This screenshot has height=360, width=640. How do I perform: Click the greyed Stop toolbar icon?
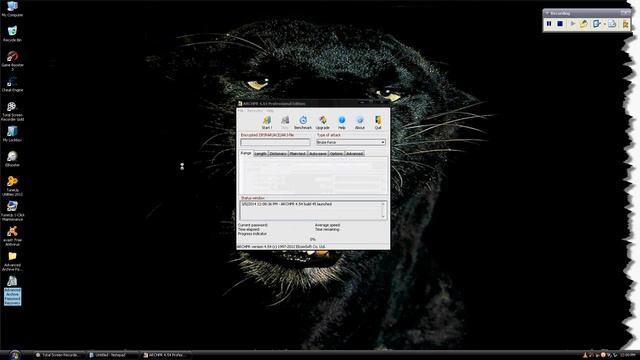285,122
